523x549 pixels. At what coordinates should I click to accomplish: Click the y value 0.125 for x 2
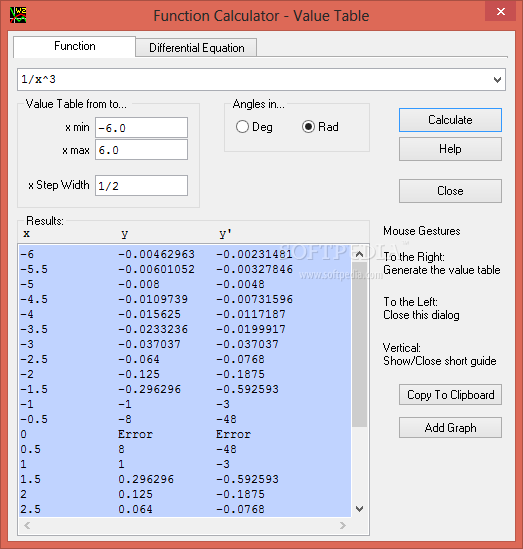135,494
